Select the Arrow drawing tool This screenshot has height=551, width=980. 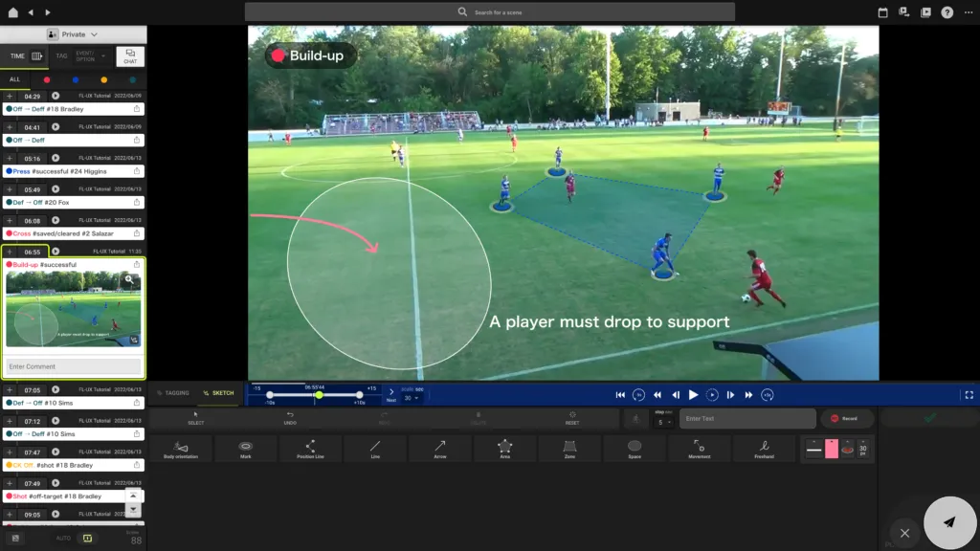coord(440,449)
